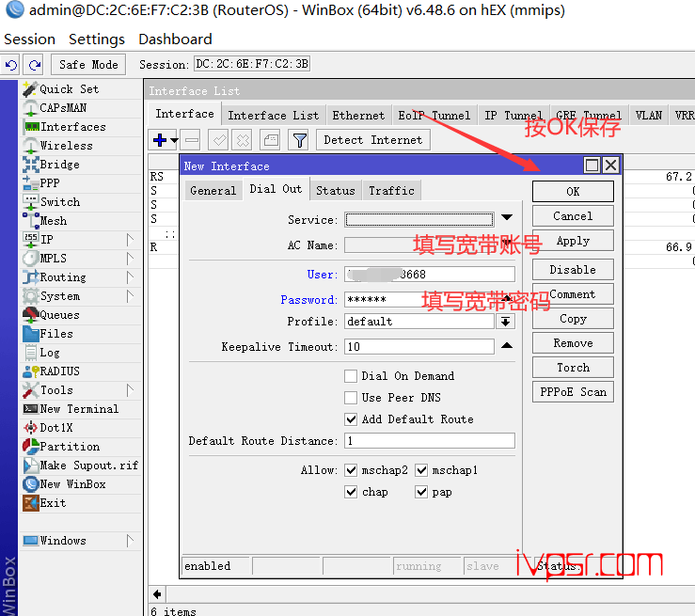695x616 pixels.
Task: Toggle pap allow checkbox
Action: point(421,492)
